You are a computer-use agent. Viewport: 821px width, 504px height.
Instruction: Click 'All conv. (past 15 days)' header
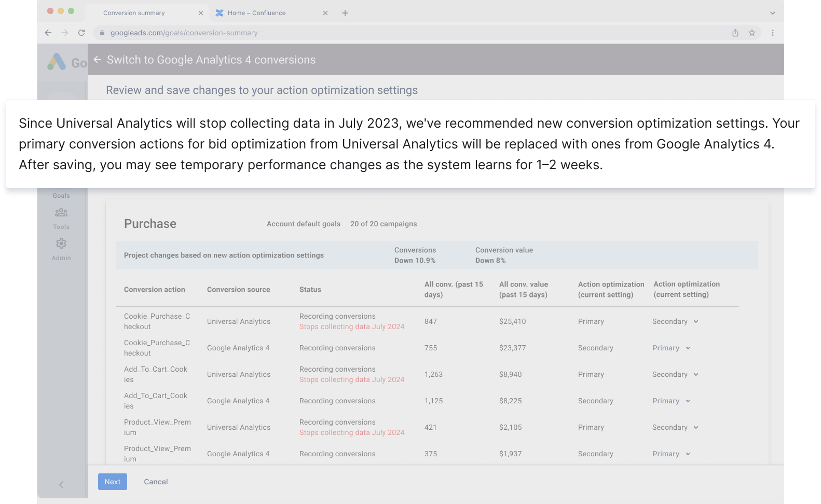coord(454,290)
